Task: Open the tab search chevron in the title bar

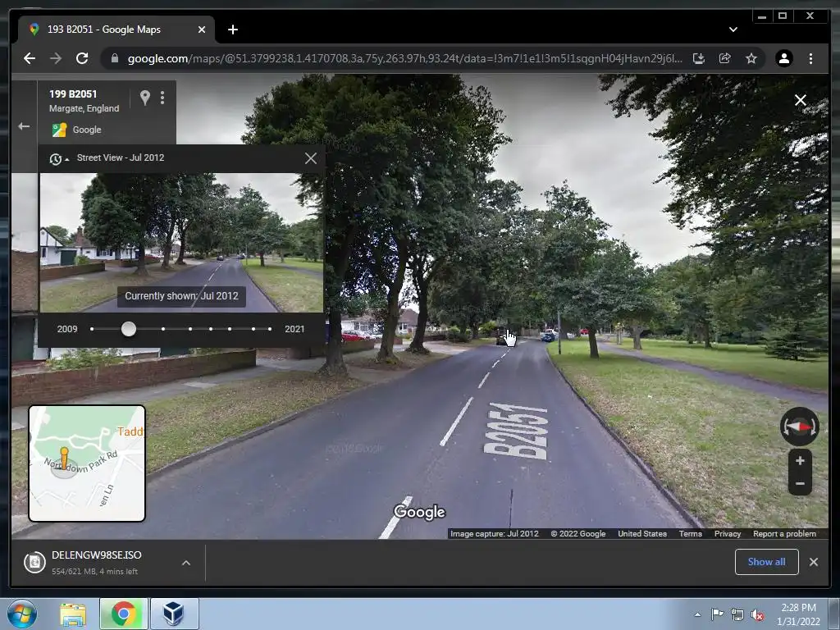Action: pos(733,30)
